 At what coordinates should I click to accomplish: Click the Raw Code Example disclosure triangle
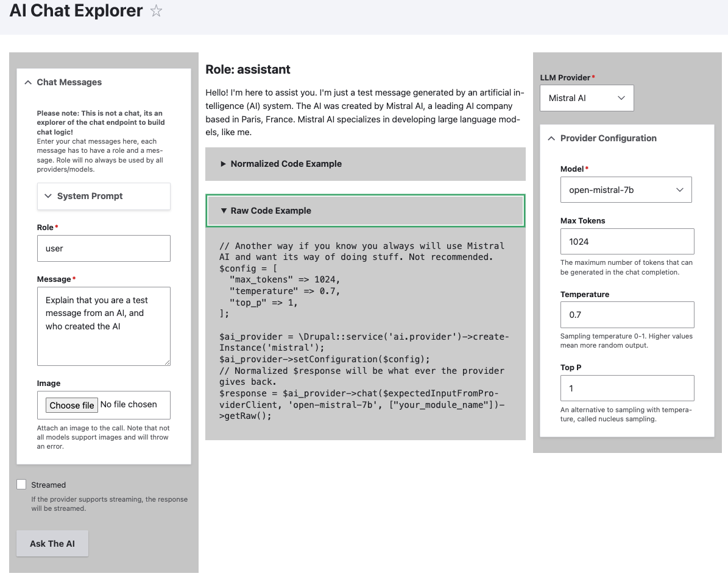224,211
